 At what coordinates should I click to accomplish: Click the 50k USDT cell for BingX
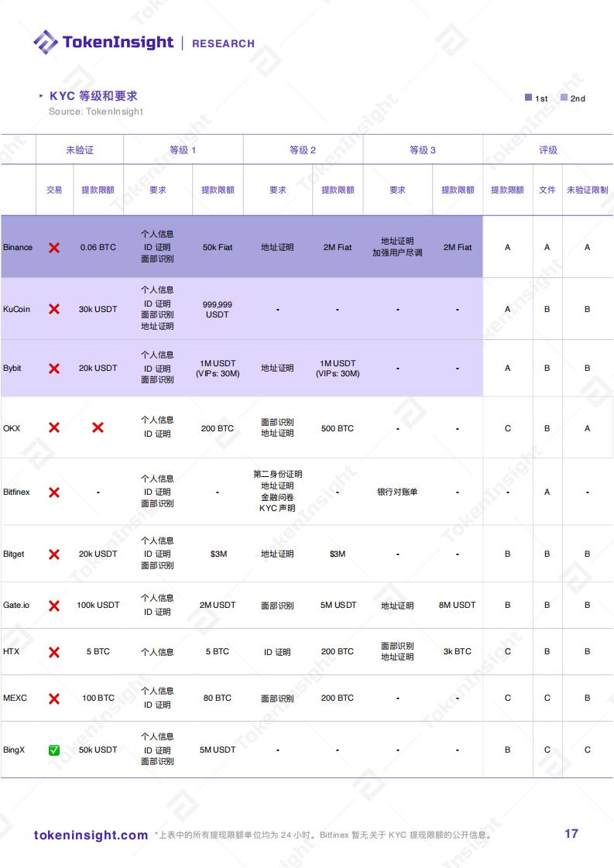[98, 750]
